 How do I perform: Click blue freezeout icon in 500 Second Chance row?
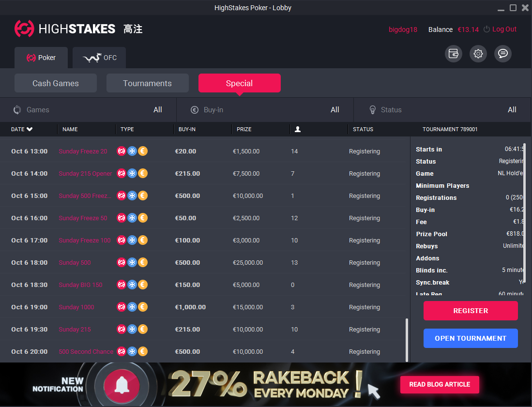tap(132, 351)
